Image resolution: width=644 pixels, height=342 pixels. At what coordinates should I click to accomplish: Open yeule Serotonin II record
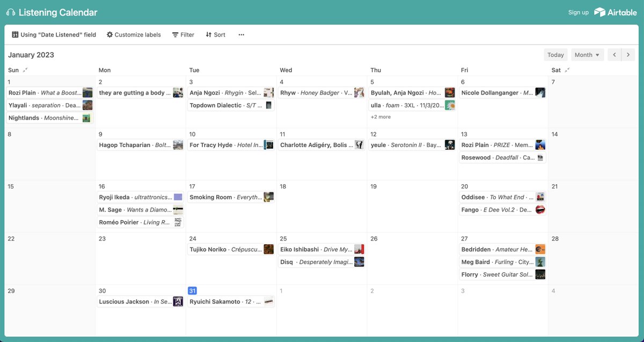click(413, 145)
